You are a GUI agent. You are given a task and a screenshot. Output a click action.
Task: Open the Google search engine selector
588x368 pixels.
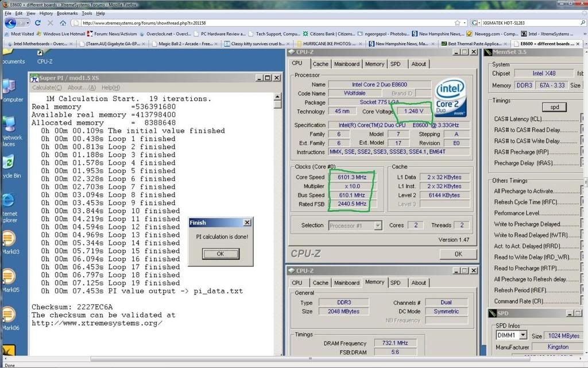[x=475, y=23]
